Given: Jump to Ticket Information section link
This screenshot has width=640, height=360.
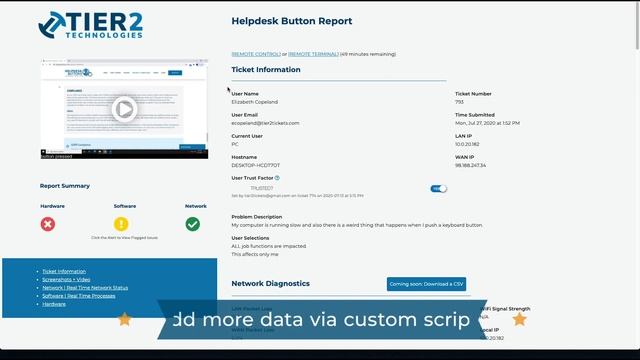Looking at the screenshot, I should coord(64,271).
